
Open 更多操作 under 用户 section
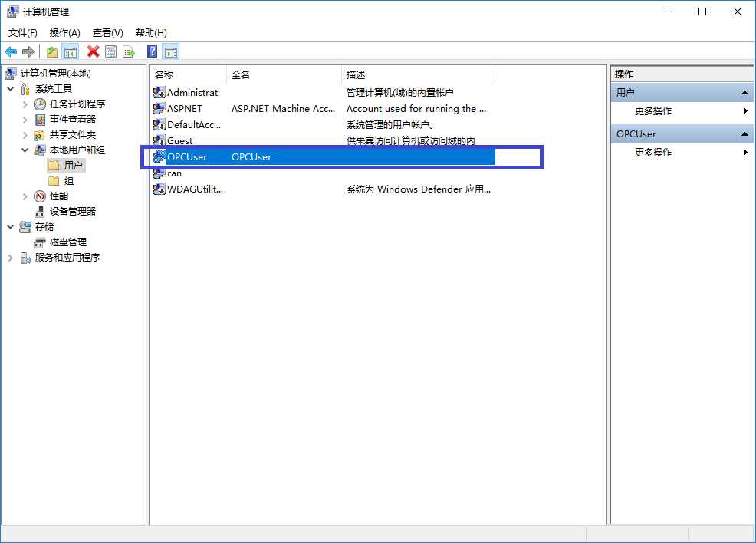pyautogui.click(x=682, y=111)
